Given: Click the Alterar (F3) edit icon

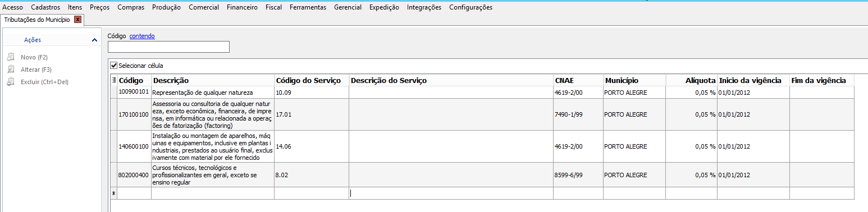Looking at the screenshot, I should (x=10, y=70).
